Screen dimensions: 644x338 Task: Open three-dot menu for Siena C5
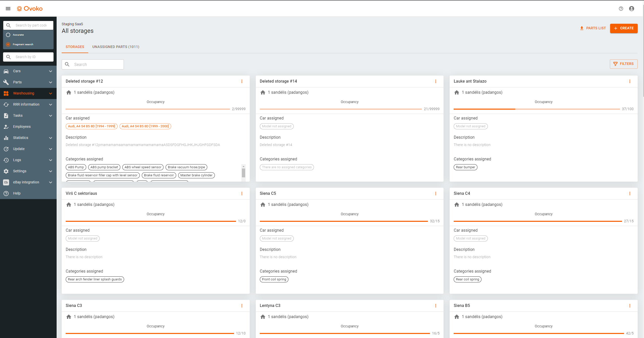pyautogui.click(x=436, y=194)
